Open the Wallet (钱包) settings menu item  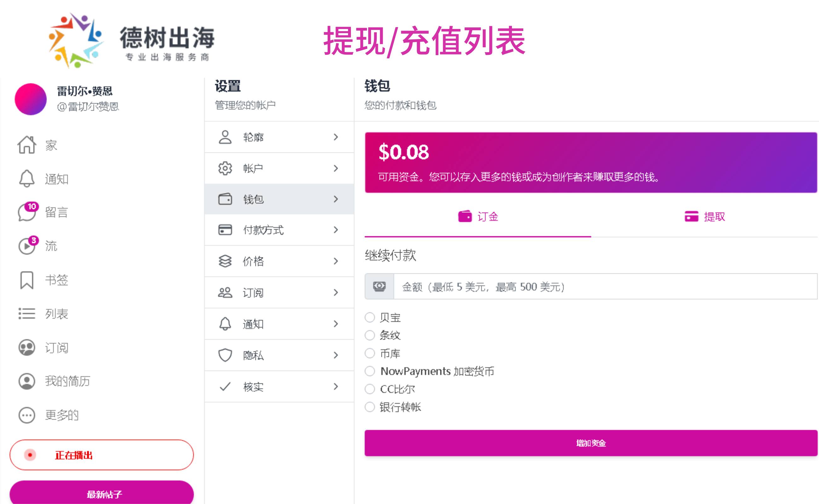click(x=279, y=199)
